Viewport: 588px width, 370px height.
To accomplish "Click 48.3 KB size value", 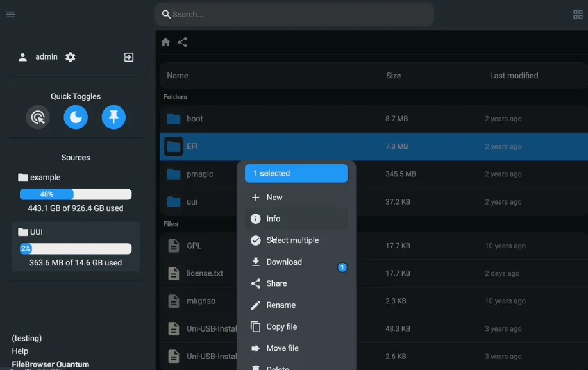I will [398, 329].
